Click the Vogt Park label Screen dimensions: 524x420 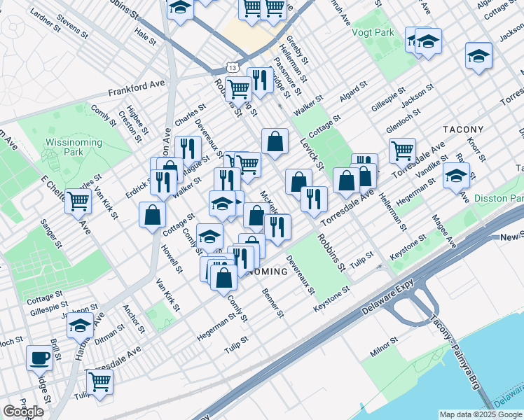(373, 33)
